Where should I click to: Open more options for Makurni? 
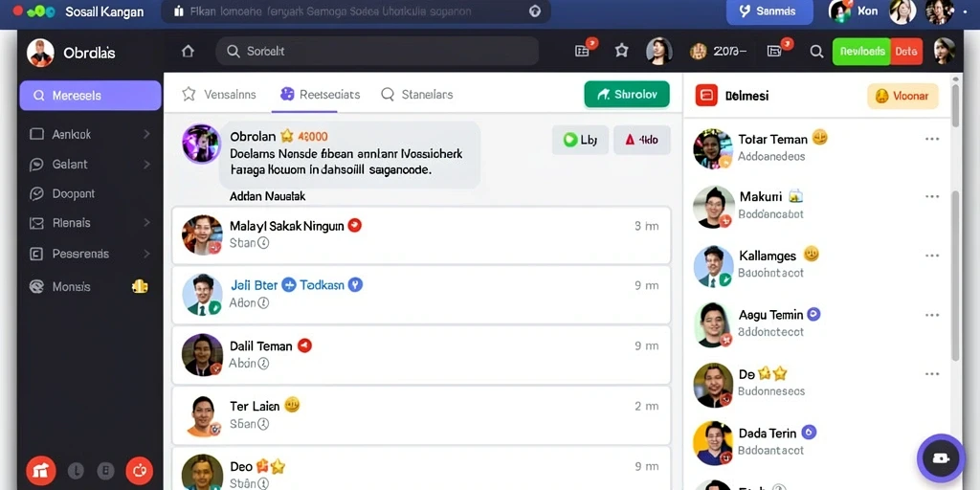932,196
